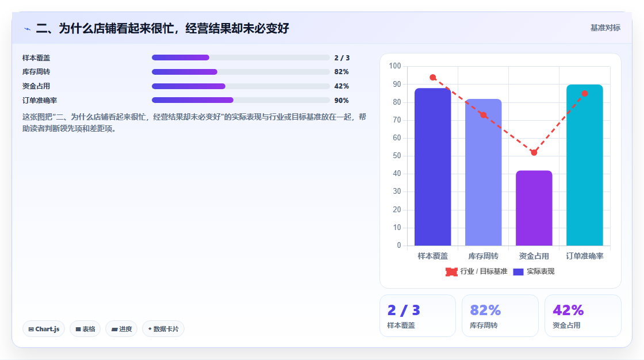Image resolution: width=644 pixels, height=360 pixels.
Task: Click the light purple 库存周转 chart bar
Action: (484, 172)
